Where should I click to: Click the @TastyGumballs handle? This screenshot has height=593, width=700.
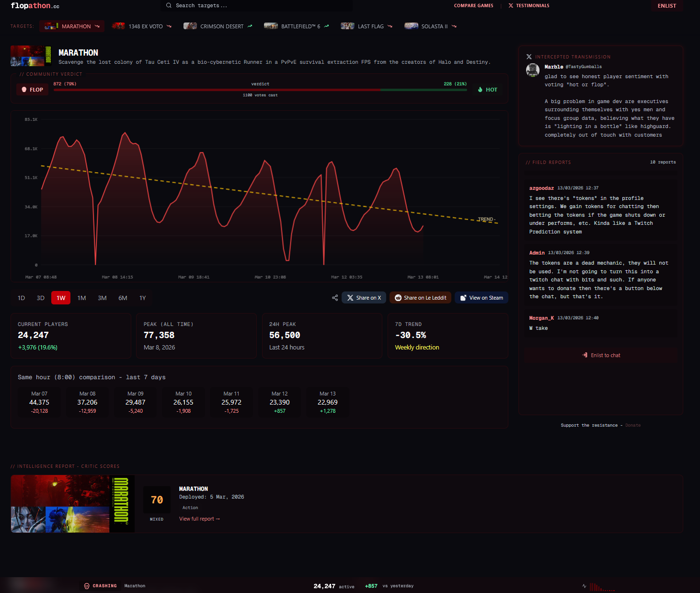pyautogui.click(x=584, y=67)
